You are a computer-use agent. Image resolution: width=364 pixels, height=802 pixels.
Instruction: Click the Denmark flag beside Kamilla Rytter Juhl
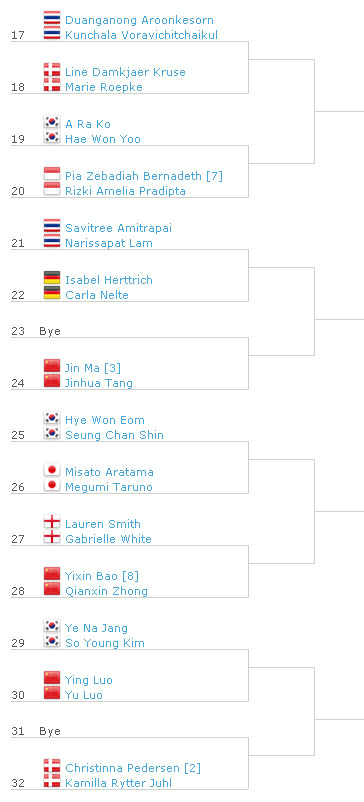click(x=52, y=782)
